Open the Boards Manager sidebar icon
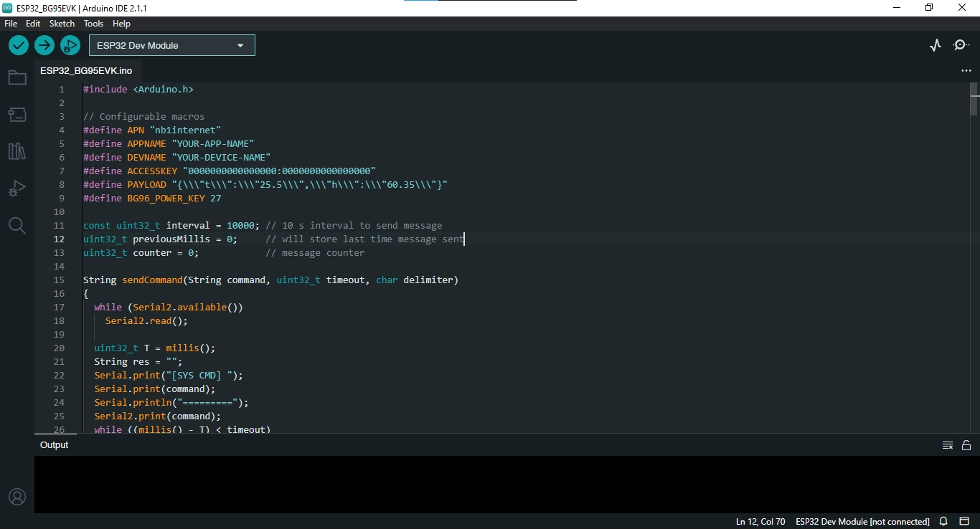 [17, 114]
